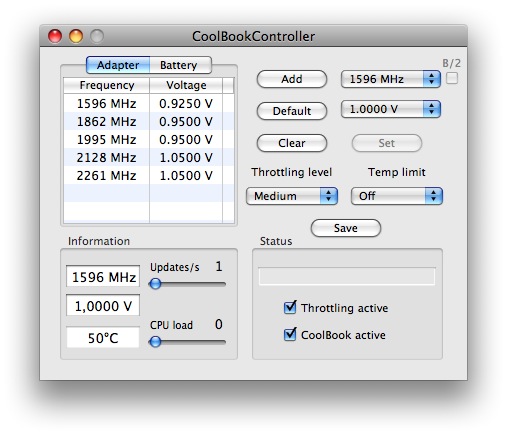Click the Voltage column header
507x435 pixels.
186,85
